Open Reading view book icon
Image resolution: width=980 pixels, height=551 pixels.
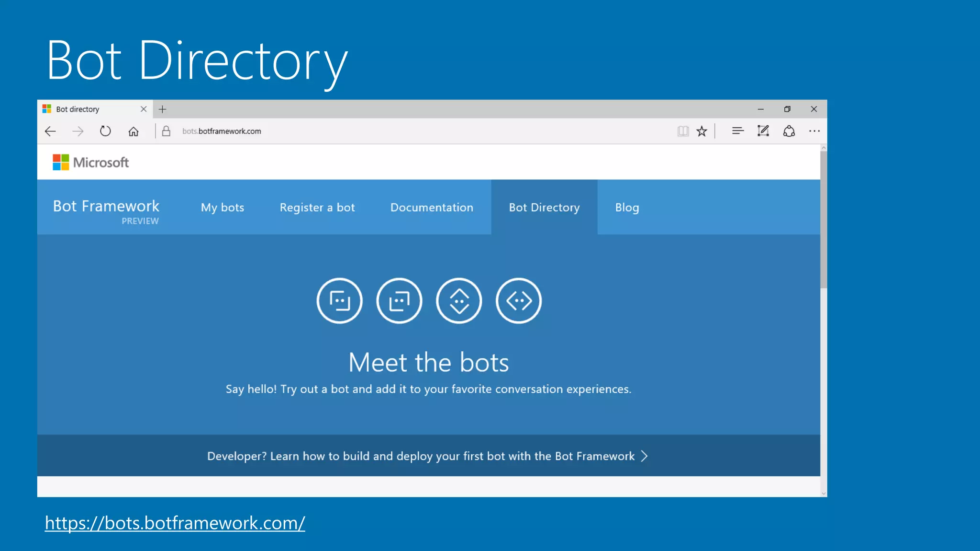tap(683, 131)
